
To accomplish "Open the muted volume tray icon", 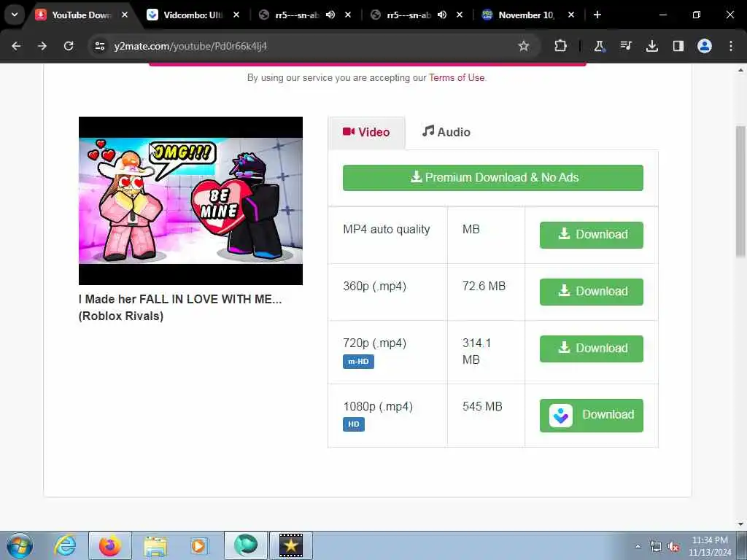I will 673,547.
